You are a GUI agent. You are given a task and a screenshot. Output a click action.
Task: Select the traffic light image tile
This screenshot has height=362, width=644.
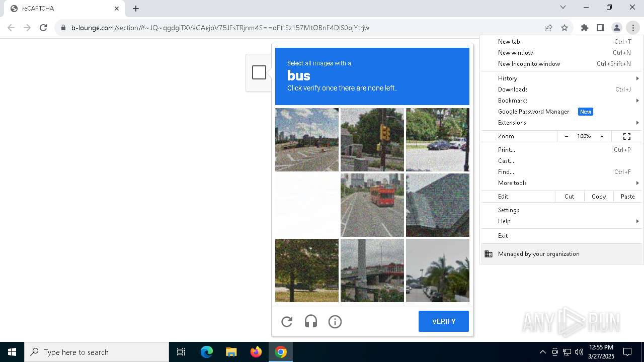tap(372, 140)
